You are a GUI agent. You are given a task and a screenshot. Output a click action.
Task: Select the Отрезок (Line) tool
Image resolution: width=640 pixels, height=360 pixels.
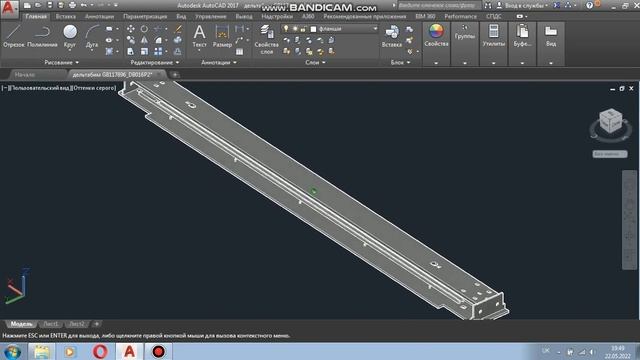13,36
